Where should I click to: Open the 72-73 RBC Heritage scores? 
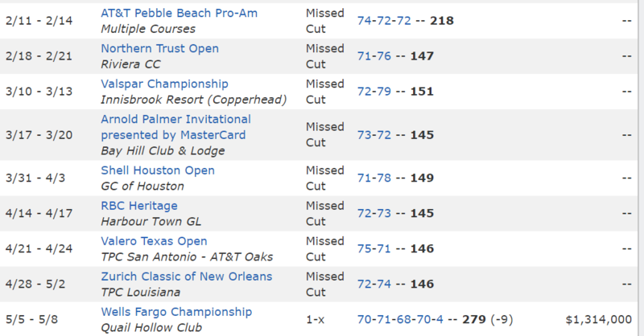[373, 214]
